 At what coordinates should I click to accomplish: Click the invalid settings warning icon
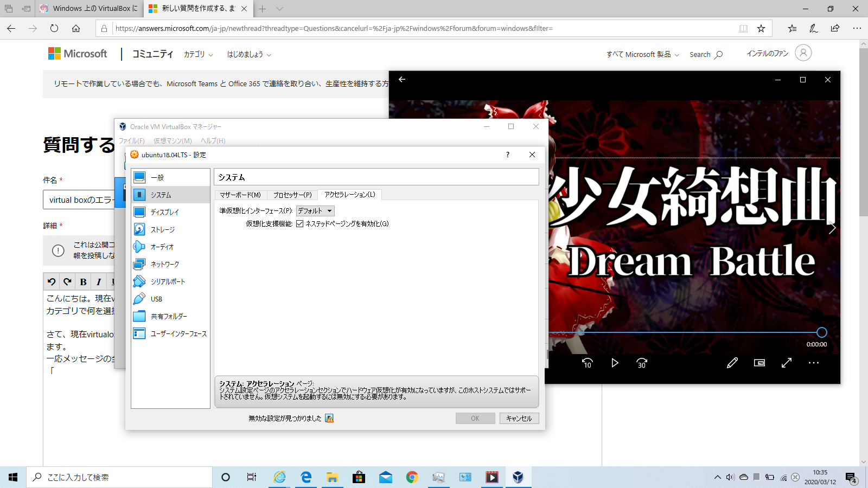coord(329,418)
